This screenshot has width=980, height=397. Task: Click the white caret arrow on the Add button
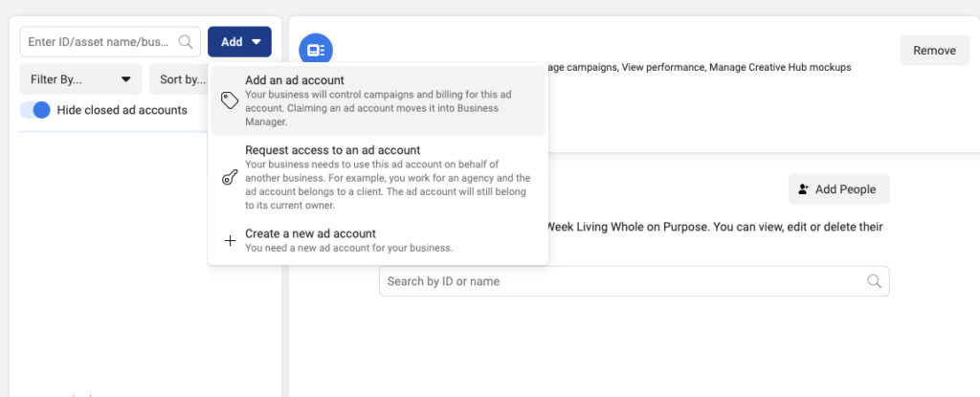[256, 42]
